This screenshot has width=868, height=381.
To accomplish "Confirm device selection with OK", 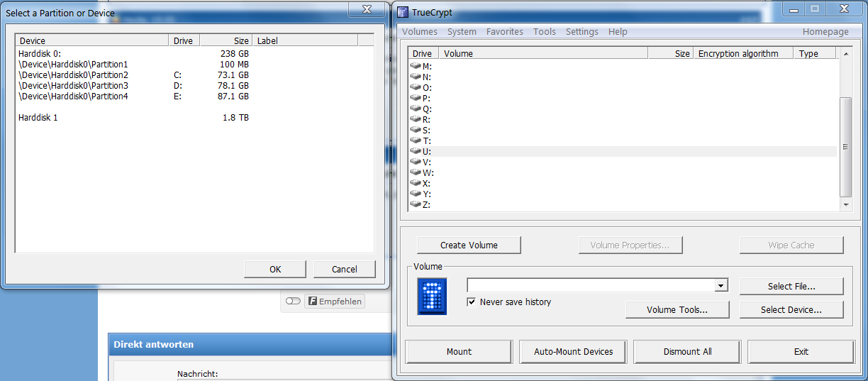I will point(275,269).
